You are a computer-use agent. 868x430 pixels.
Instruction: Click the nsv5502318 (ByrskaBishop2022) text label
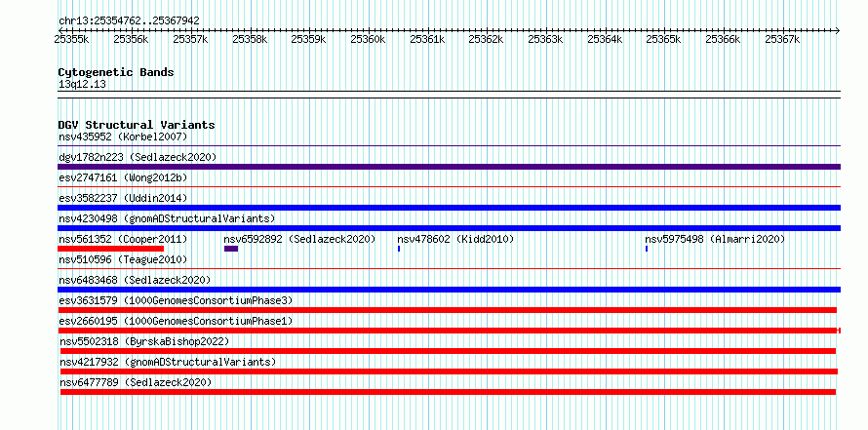pyautogui.click(x=144, y=341)
